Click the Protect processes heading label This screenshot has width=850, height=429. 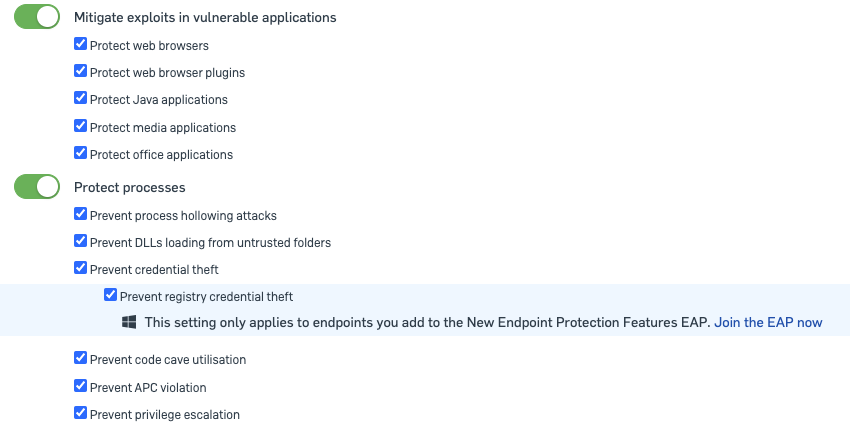click(130, 188)
